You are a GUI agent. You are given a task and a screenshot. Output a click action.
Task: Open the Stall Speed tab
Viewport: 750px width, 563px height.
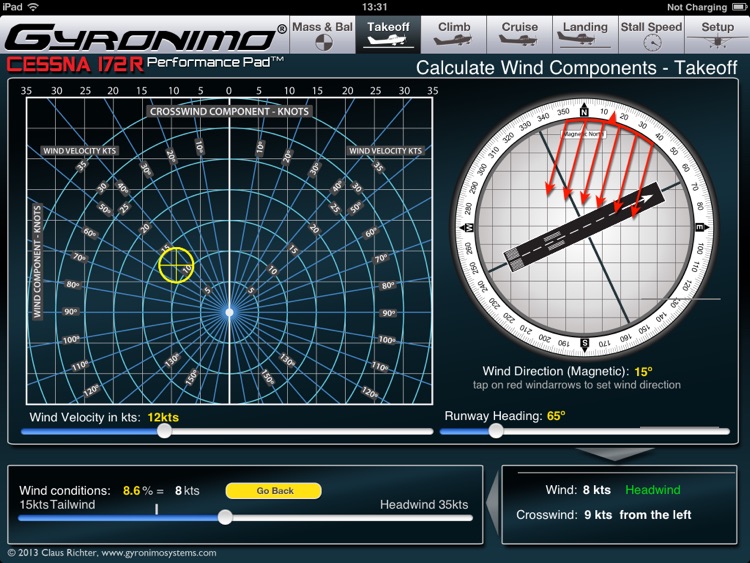click(x=651, y=34)
